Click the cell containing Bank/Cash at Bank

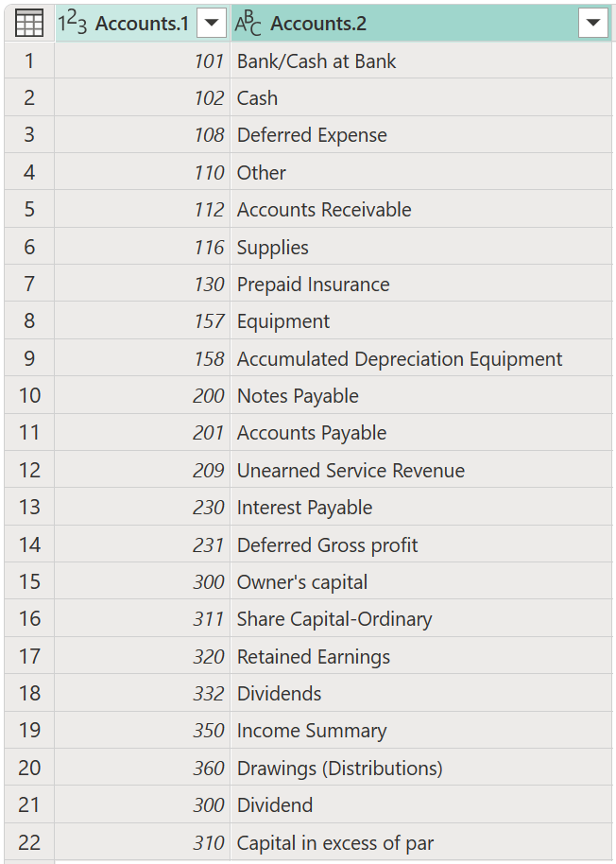tap(421, 60)
